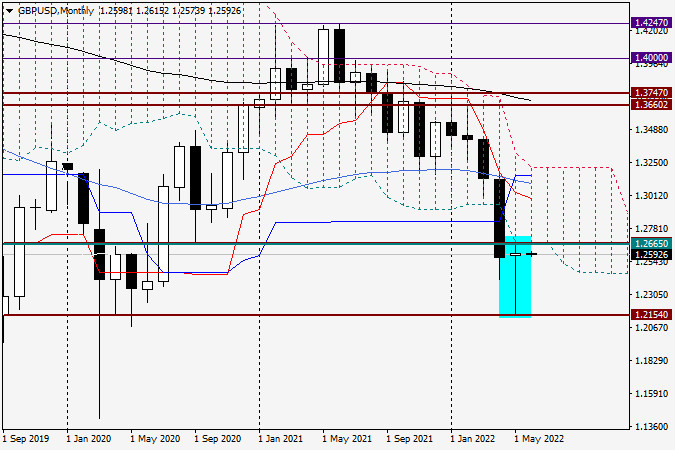Click the 1.37470 dark red level label
The height and width of the screenshot is (450, 675).
tap(652, 93)
